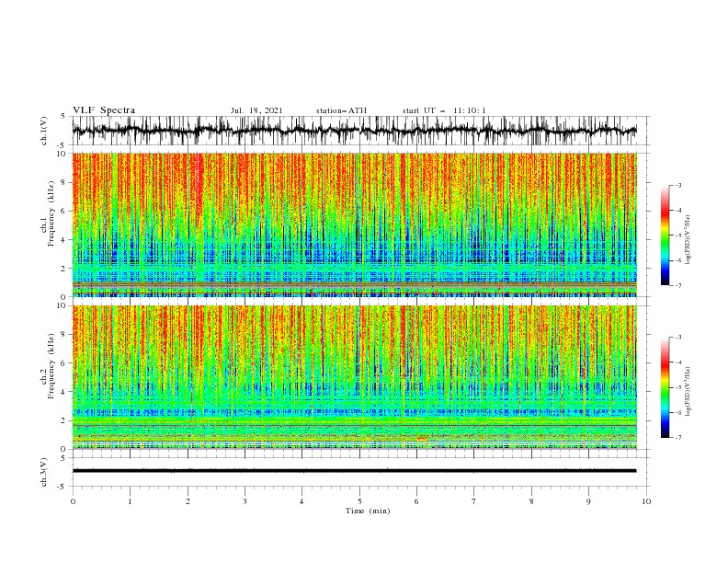Click the ch.2 spectrogram color scale bar
This screenshot has height=563, width=728.
coord(665,387)
